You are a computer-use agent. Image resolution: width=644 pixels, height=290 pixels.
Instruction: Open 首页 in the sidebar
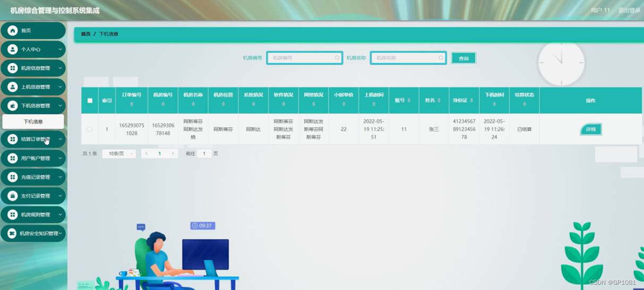(x=33, y=31)
